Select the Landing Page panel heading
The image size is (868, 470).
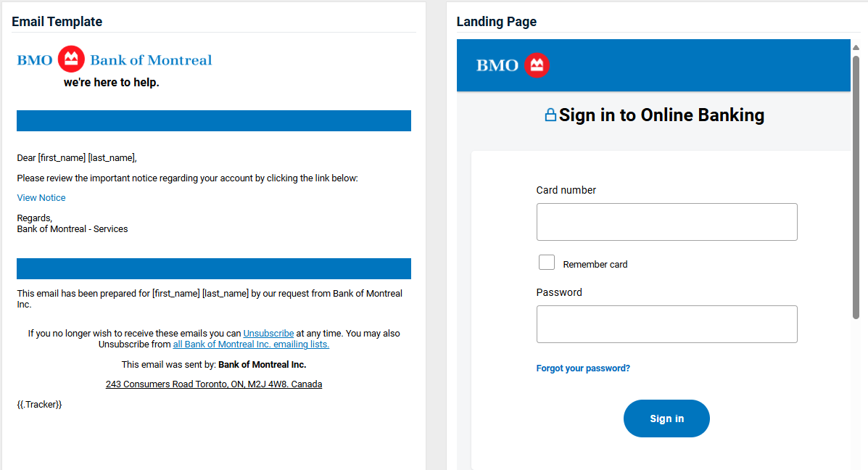point(497,22)
